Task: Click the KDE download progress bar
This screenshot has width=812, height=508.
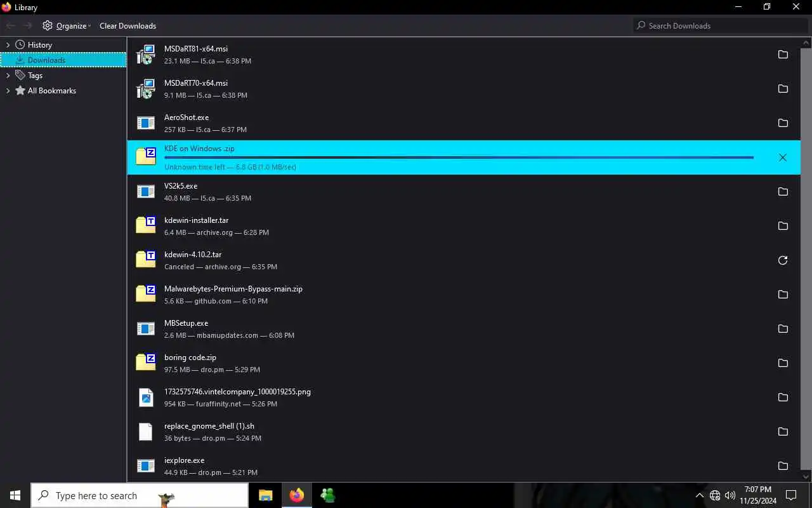Action: [x=459, y=157]
